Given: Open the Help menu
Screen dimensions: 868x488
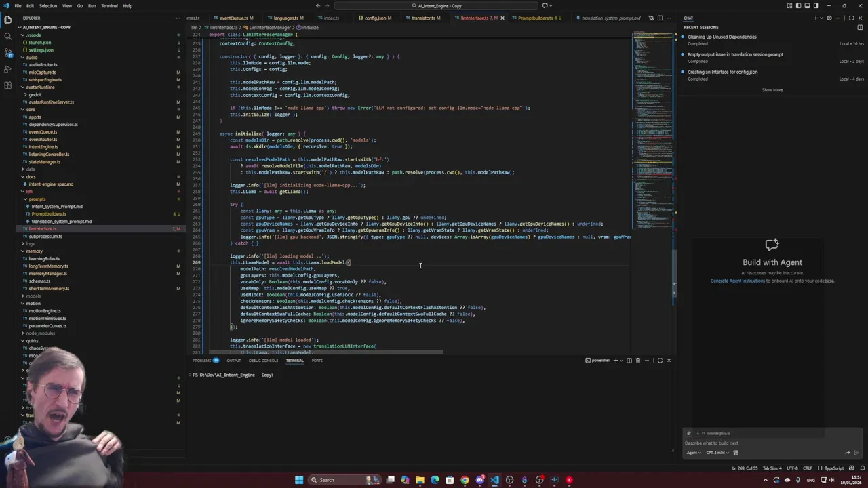Looking at the screenshot, I should [x=127, y=6].
